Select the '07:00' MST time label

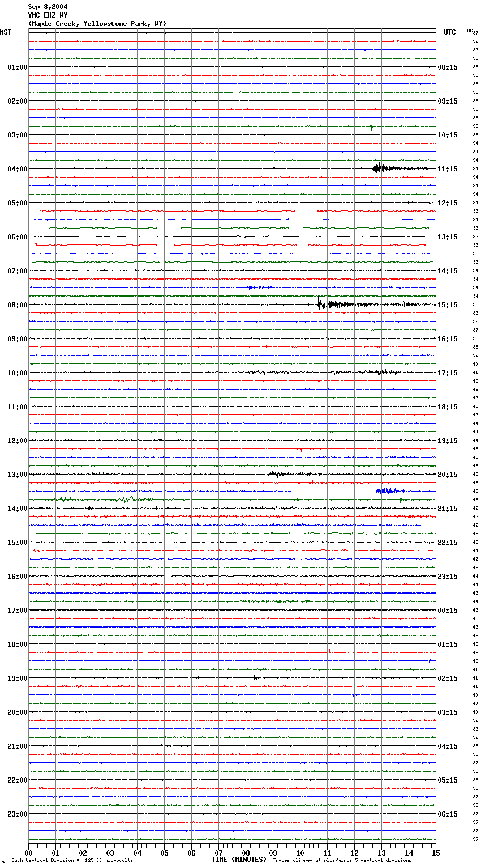coord(18,271)
